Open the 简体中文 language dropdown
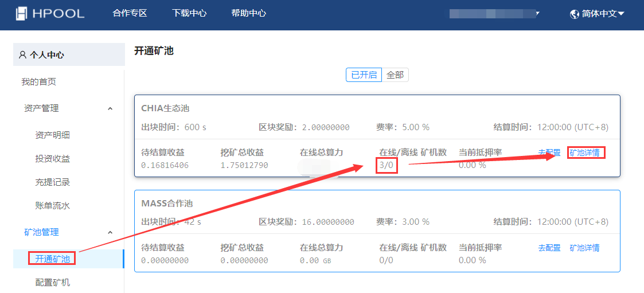Screen dimensions: 644x293 (602, 14)
